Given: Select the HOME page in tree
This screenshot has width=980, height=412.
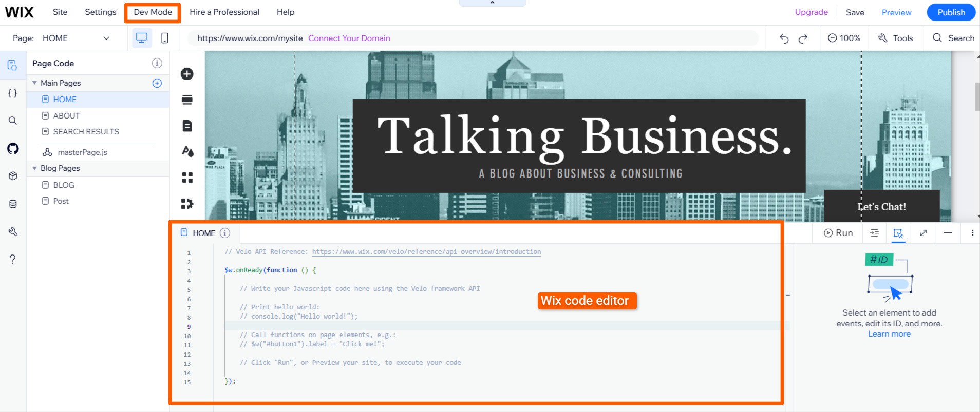Looking at the screenshot, I should point(98,100).
